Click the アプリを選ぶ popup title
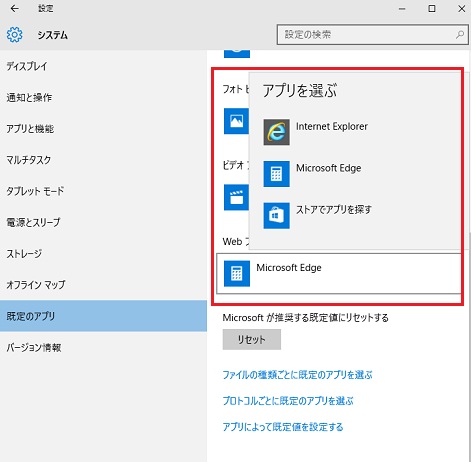Viewport: 471px width, 462px height. coord(300,90)
